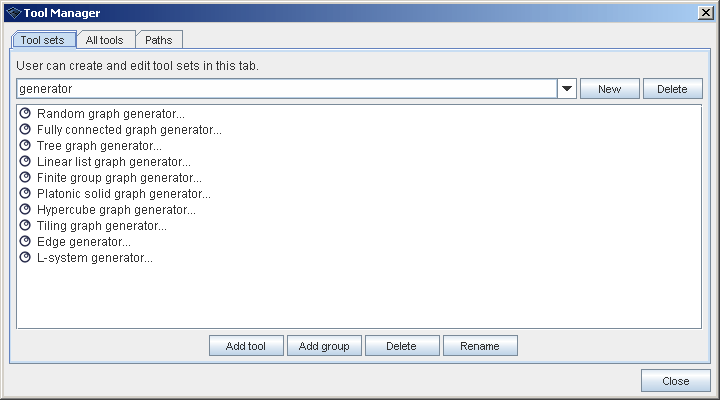Delete the tool set using top Delete button

[672, 89]
